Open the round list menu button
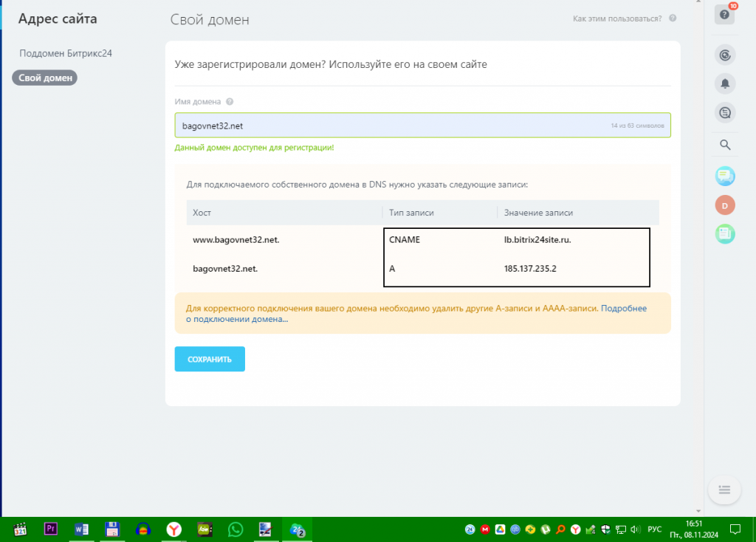 click(724, 490)
